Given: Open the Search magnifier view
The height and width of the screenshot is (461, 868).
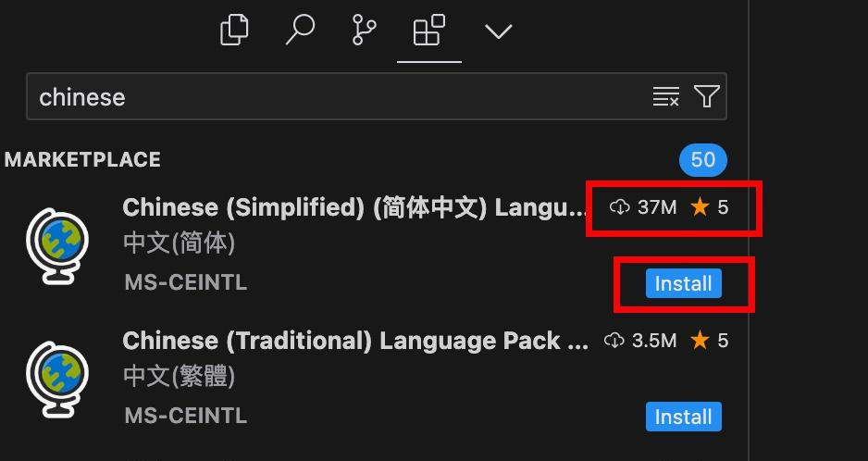Looking at the screenshot, I should coord(300,30).
